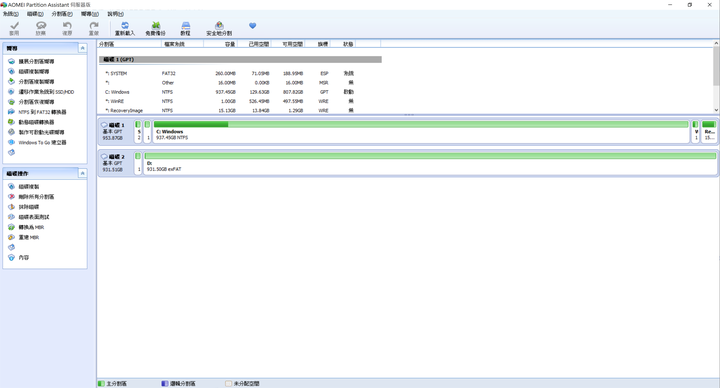
Task: Click the Free Space column header
Action: click(287, 44)
